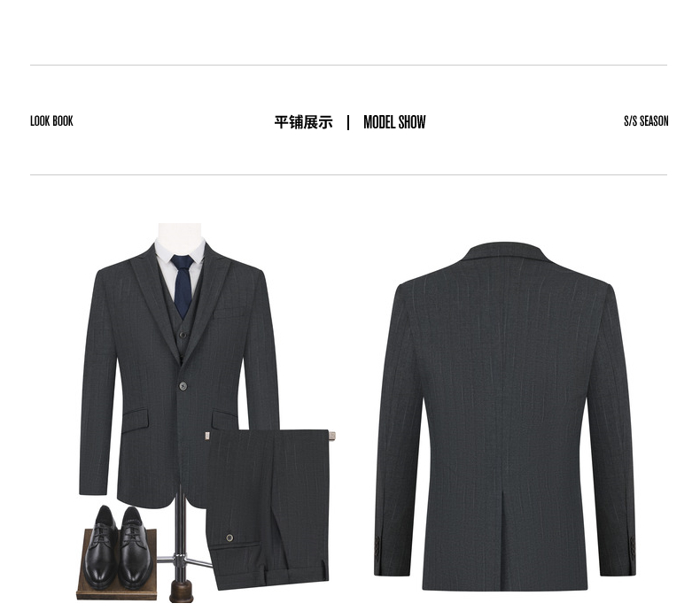
Task: Click the jacket's left flap pocket
Action: click(135, 421)
